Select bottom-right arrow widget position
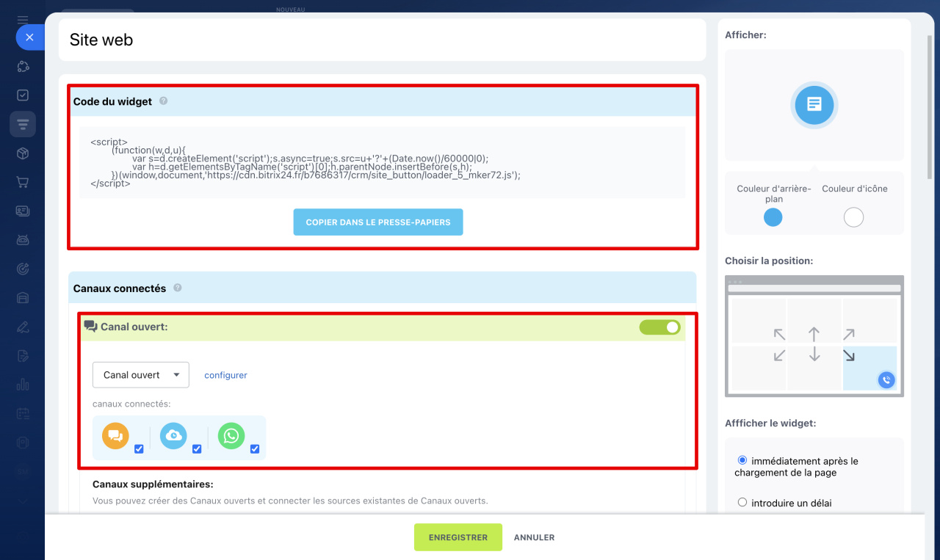Image resolution: width=940 pixels, height=560 pixels. pos(849,355)
